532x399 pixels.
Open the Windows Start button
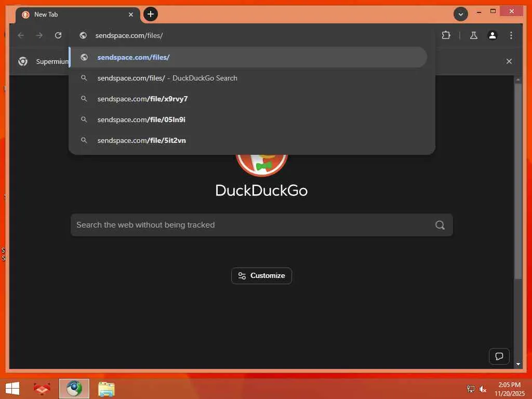pos(12,389)
